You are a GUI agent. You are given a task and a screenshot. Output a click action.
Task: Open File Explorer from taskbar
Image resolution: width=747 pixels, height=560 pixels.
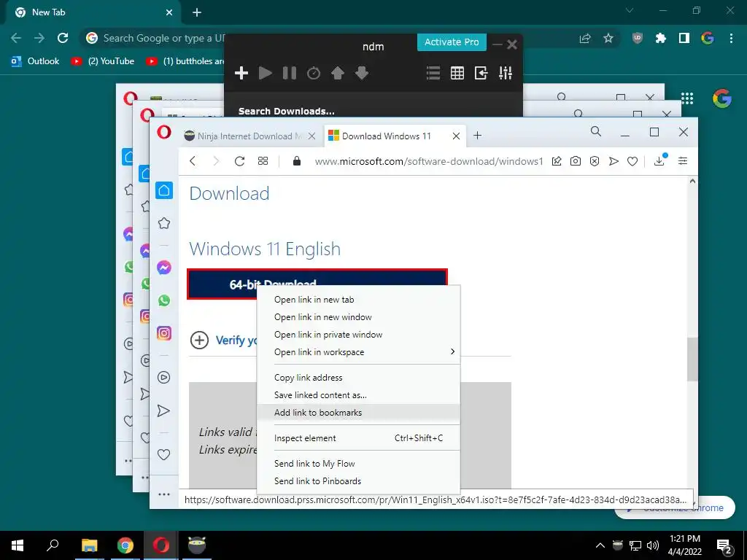click(89, 545)
